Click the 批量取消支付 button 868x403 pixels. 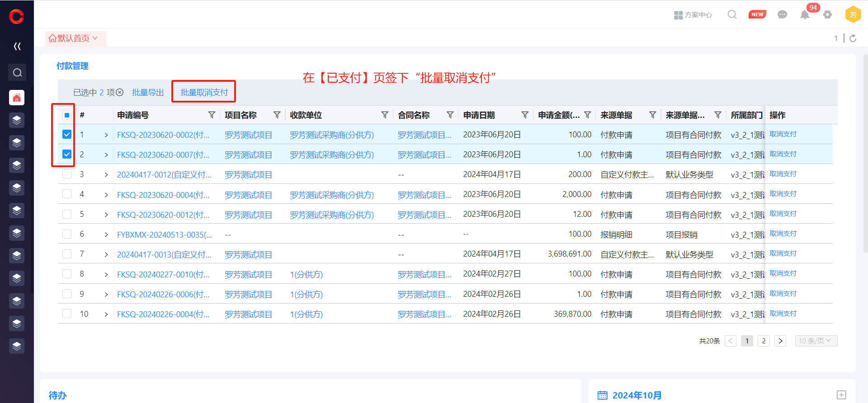tap(204, 92)
